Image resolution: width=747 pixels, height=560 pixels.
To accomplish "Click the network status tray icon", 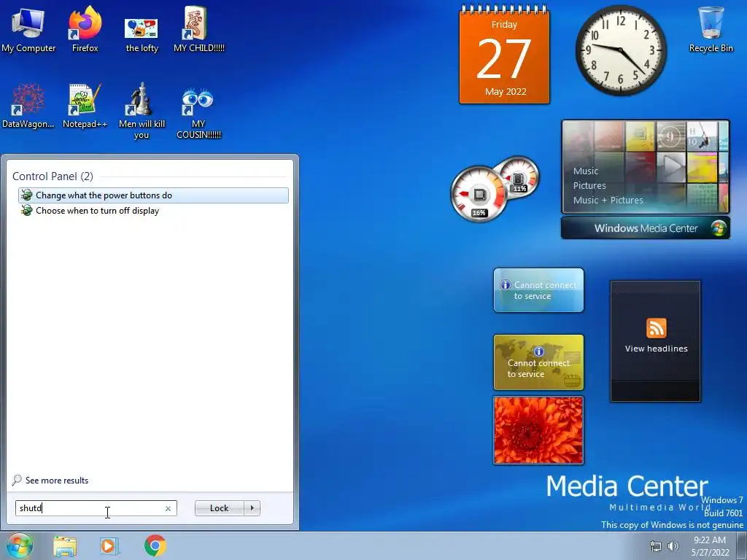I will [x=656, y=546].
